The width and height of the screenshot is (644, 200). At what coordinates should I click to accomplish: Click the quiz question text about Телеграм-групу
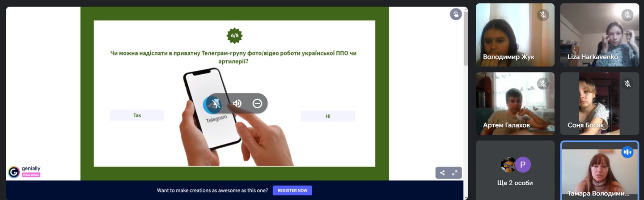[x=233, y=57]
